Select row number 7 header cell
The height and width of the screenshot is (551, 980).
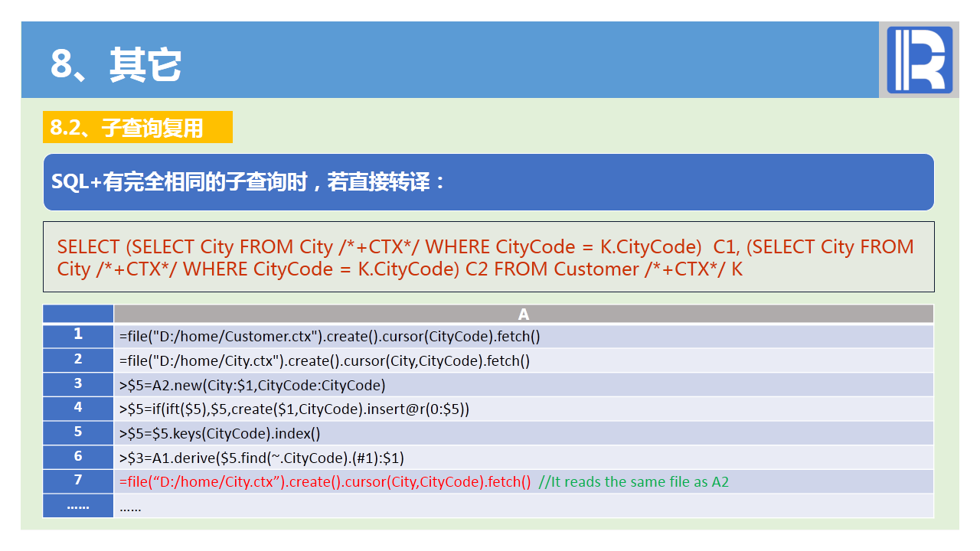(x=78, y=481)
